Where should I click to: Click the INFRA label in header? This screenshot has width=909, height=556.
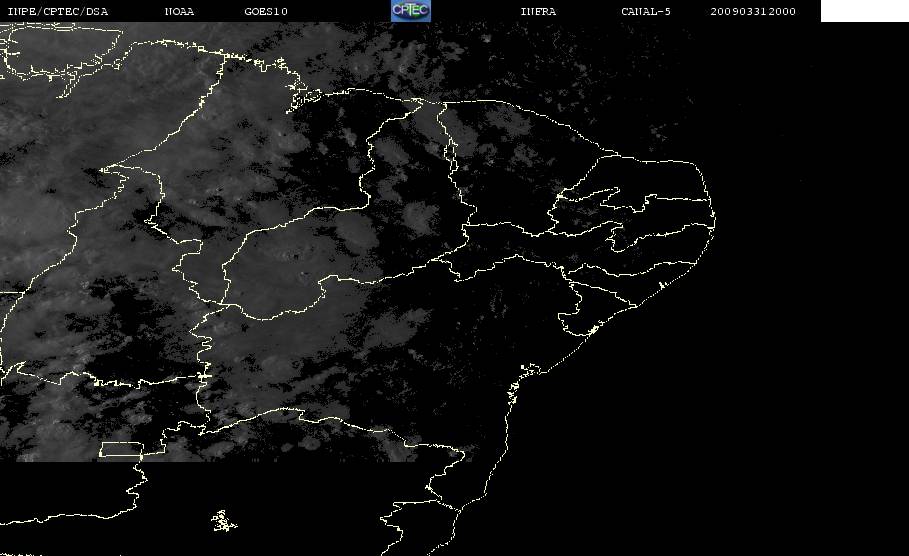click(538, 12)
